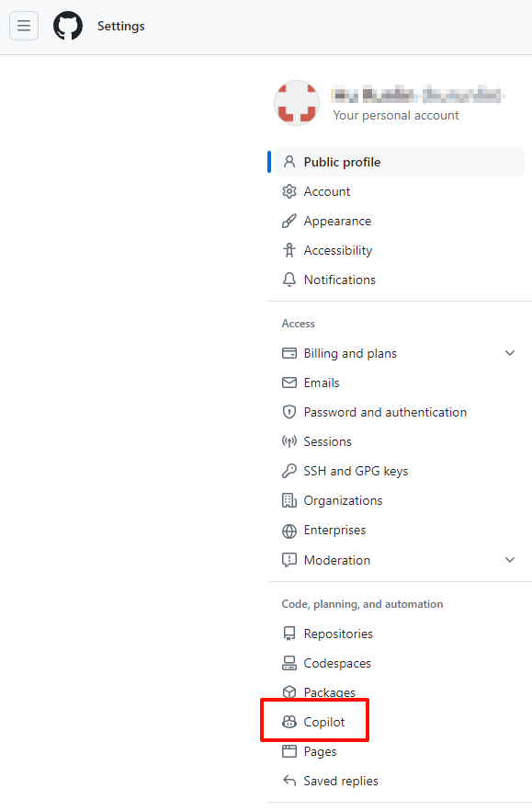Open the hamburger navigation menu
The image size is (532, 811).
pos(24,26)
